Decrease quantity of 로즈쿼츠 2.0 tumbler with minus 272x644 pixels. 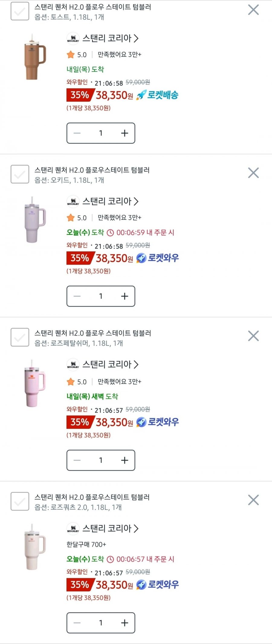point(77,623)
